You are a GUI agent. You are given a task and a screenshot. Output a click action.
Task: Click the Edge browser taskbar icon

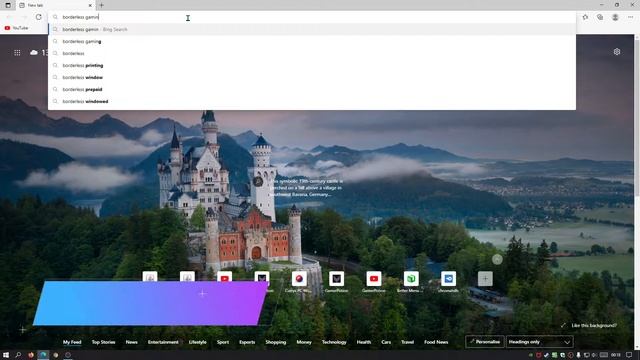(x=43, y=355)
